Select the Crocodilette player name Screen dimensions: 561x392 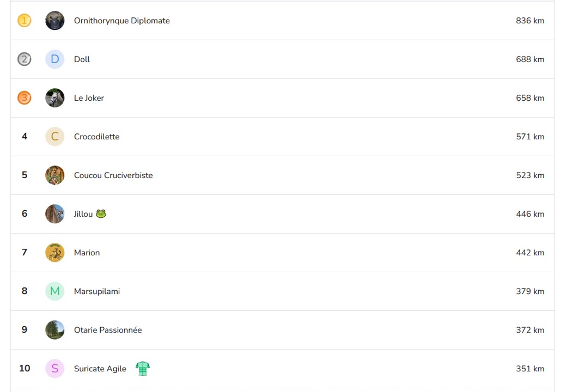point(96,137)
